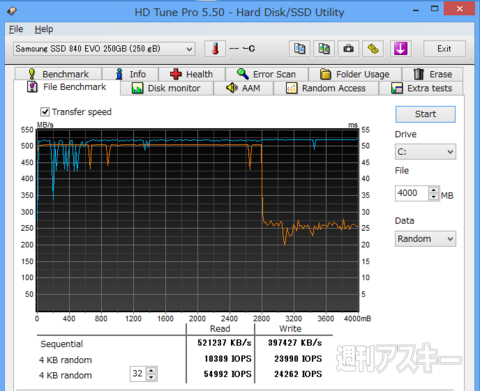Click the queue depth 32 field
480x391 pixels.
[x=138, y=374]
